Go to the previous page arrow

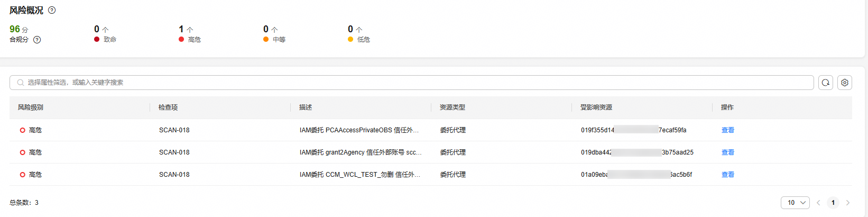click(818, 203)
